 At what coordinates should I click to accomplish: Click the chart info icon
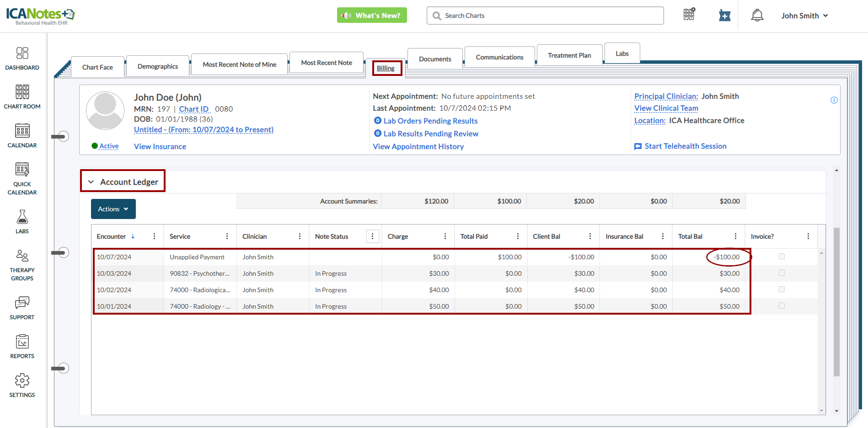coord(834,100)
